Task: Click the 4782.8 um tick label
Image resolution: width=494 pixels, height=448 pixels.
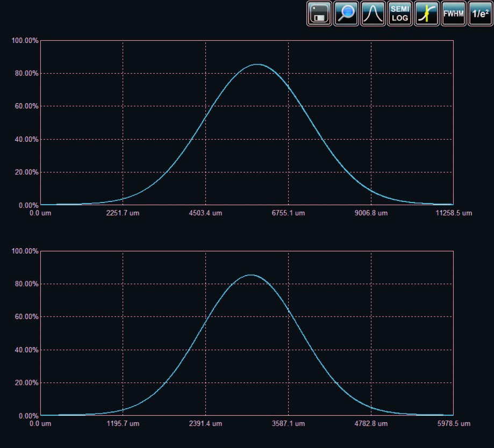Action: [x=371, y=424]
